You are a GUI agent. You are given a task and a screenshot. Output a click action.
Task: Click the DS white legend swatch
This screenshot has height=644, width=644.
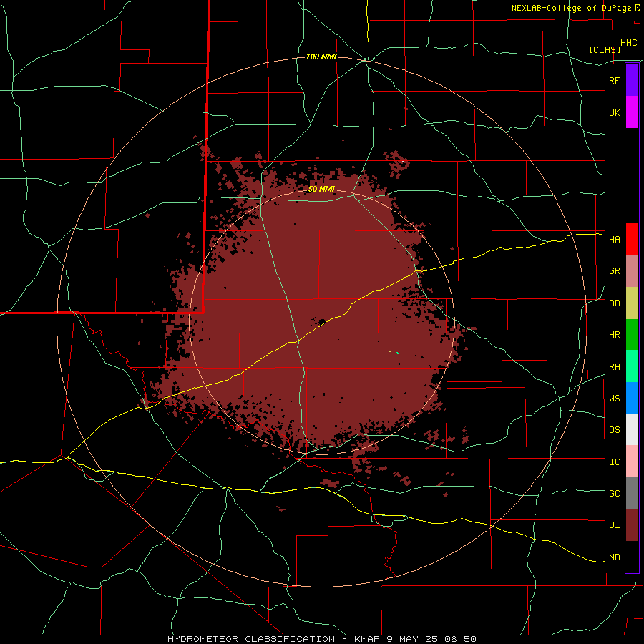click(x=632, y=429)
